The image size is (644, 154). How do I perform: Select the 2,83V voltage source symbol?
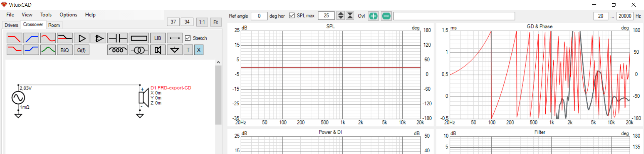pyautogui.click(x=18, y=98)
